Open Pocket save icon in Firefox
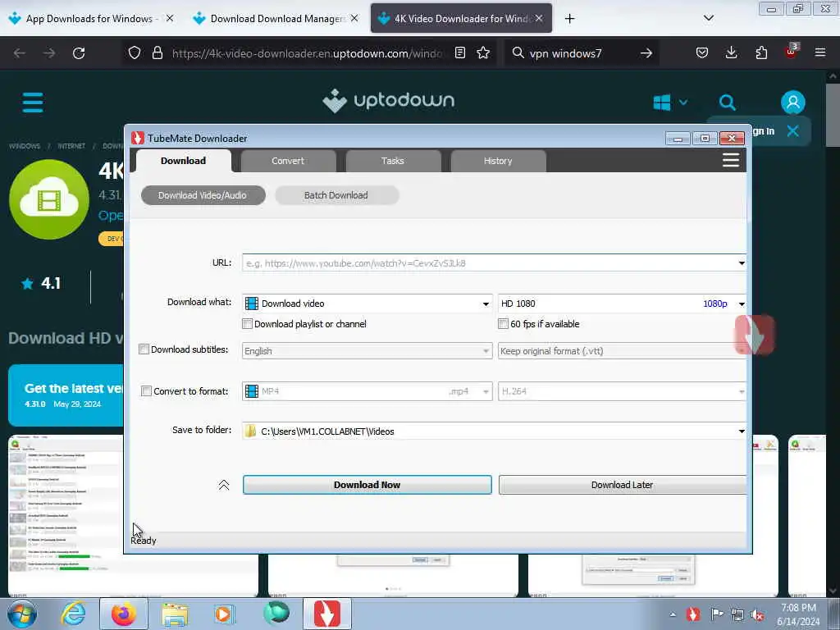 point(702,53)
